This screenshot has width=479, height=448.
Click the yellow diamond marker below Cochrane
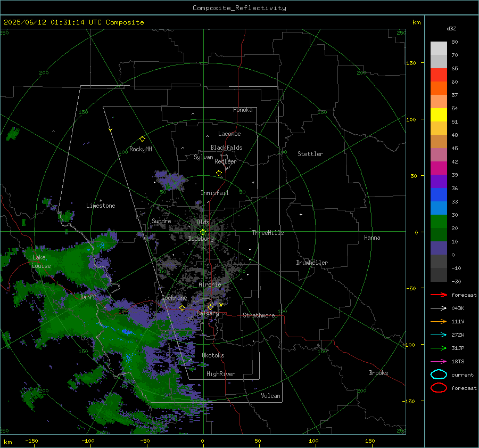pos(183,308)
